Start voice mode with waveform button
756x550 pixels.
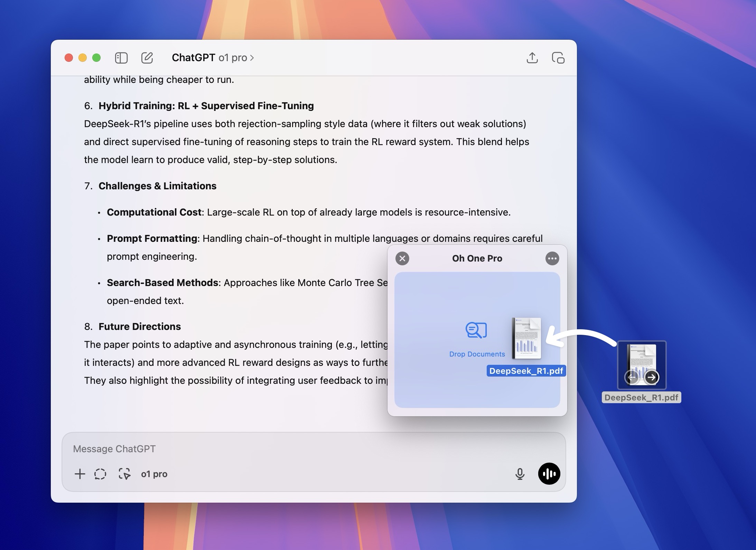[549, 474]
